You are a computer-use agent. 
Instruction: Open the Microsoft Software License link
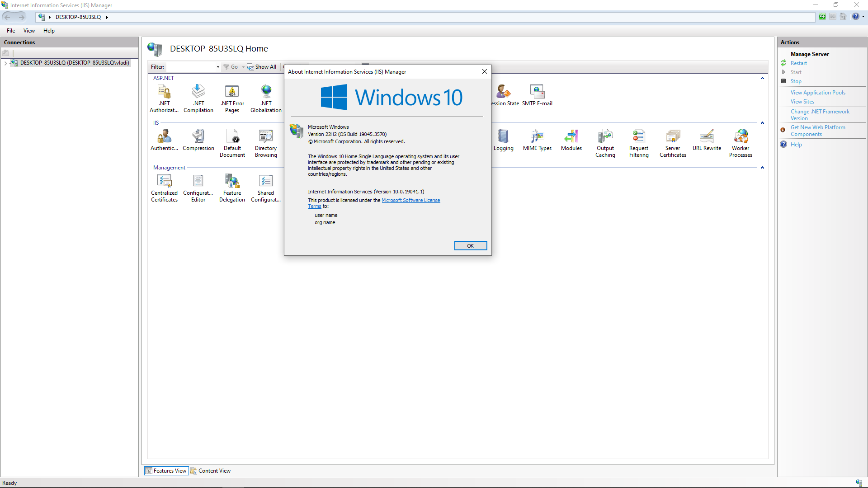tap(410, 200)
